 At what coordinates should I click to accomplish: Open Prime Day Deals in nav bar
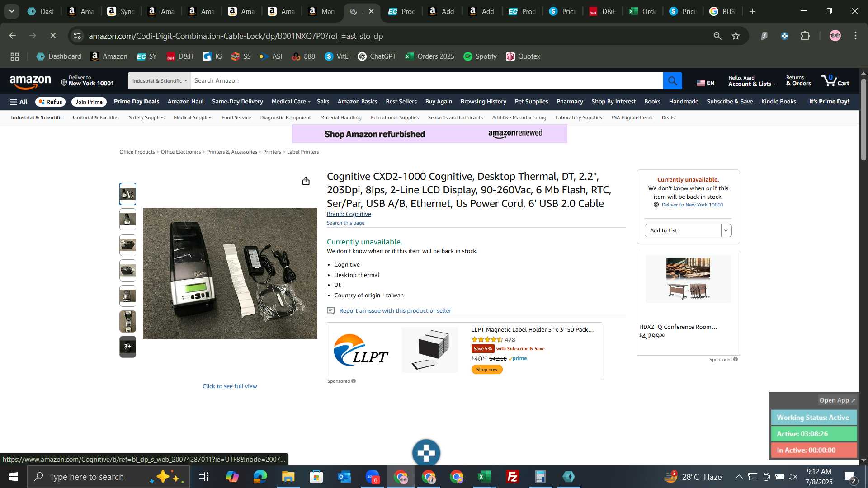(x=137, y=102)
